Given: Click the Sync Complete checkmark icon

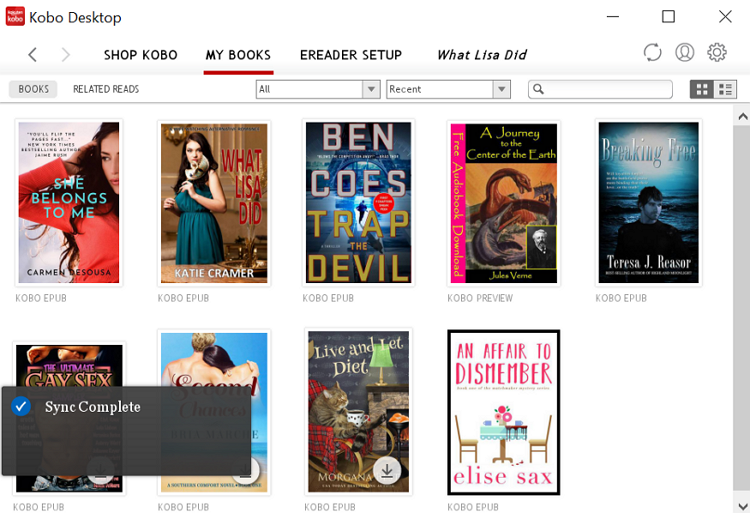Looking at the screenshot, I should (21, 406).
